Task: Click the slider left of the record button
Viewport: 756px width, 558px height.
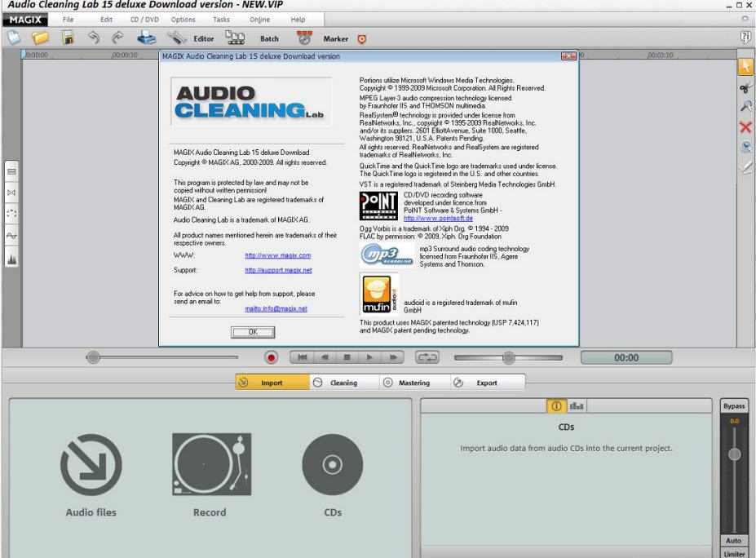Action: click(x=162, y=357)
